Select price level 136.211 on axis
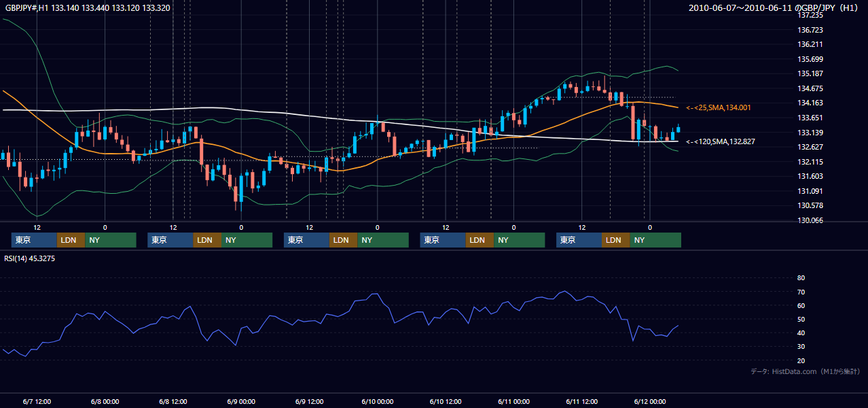This screenshot has width=868, height=408. tap(810, 44)
